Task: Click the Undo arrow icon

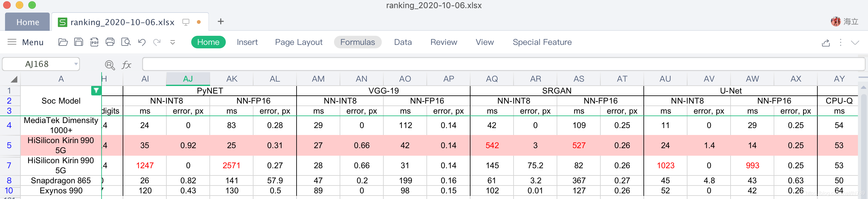Action: pos(142,42)
